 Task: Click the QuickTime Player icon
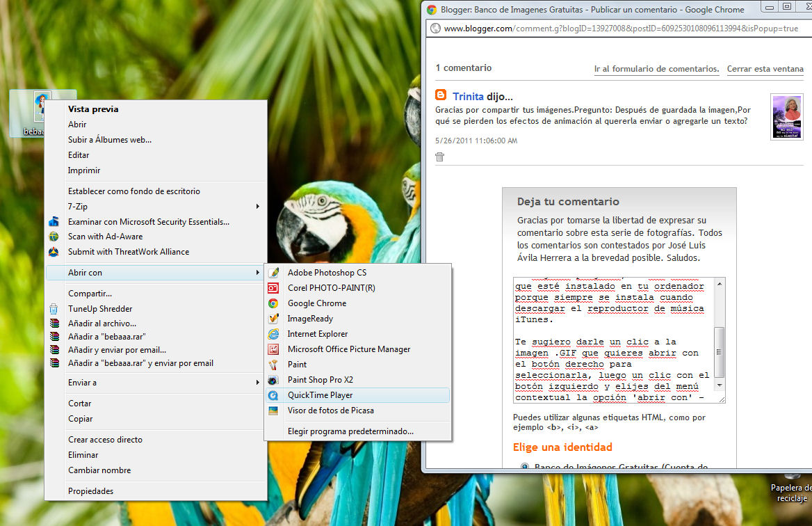(273, 395)
